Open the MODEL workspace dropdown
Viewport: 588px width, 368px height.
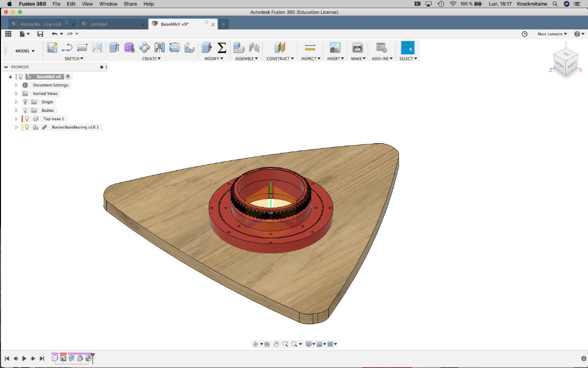coord(25,51)
